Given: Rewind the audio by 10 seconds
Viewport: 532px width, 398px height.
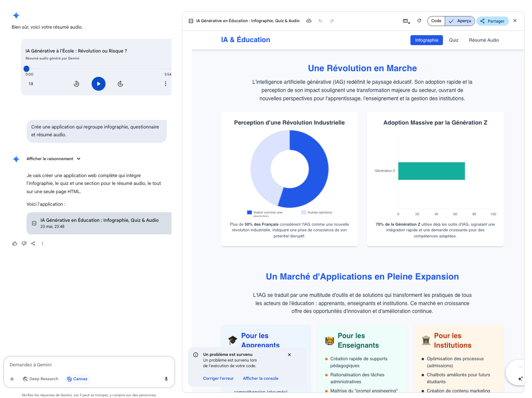Looking at the screenshot, I should (76, 84).
